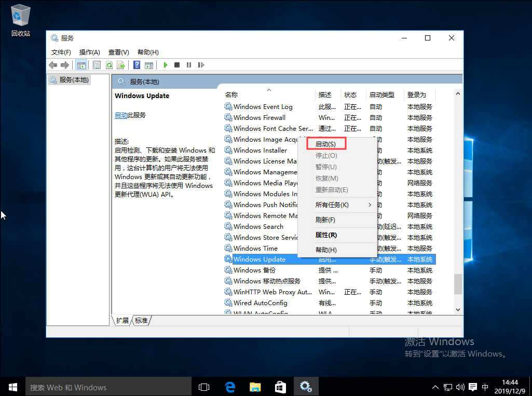Refresh the services list via toolbar icon
Screen dimensions: 532x396
(x=108, y=64)
